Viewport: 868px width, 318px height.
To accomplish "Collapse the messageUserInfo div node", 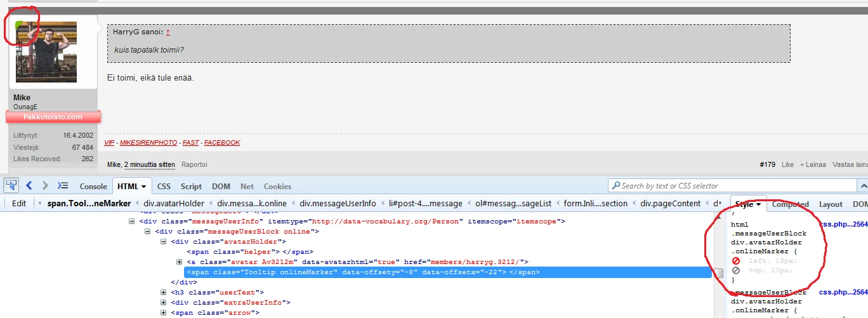I will tap(132, 222).
